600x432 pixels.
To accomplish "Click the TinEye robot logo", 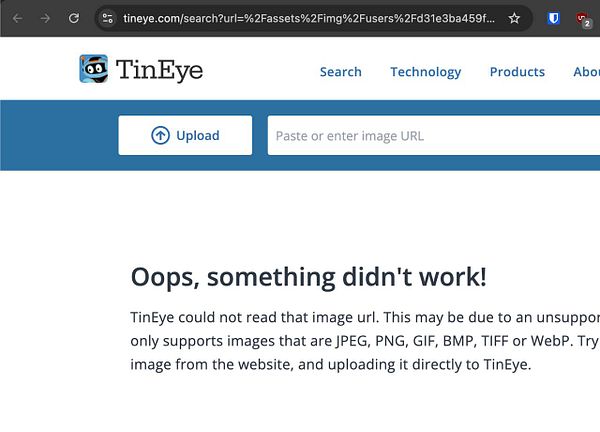I will click(93, 69).
